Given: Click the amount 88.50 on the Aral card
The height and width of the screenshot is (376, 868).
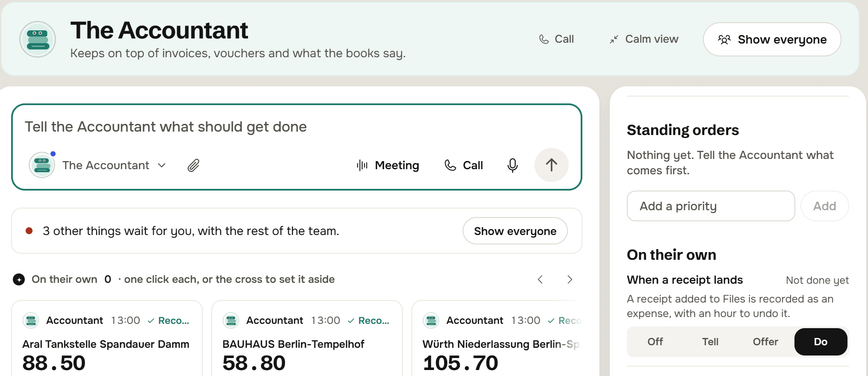Looking at the screenshot, I should 54,363.
